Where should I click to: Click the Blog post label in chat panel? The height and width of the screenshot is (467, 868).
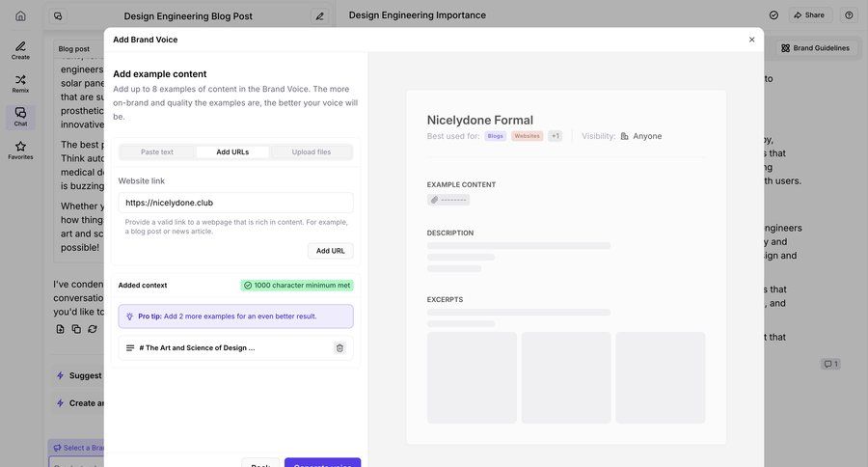coord(73,49)
